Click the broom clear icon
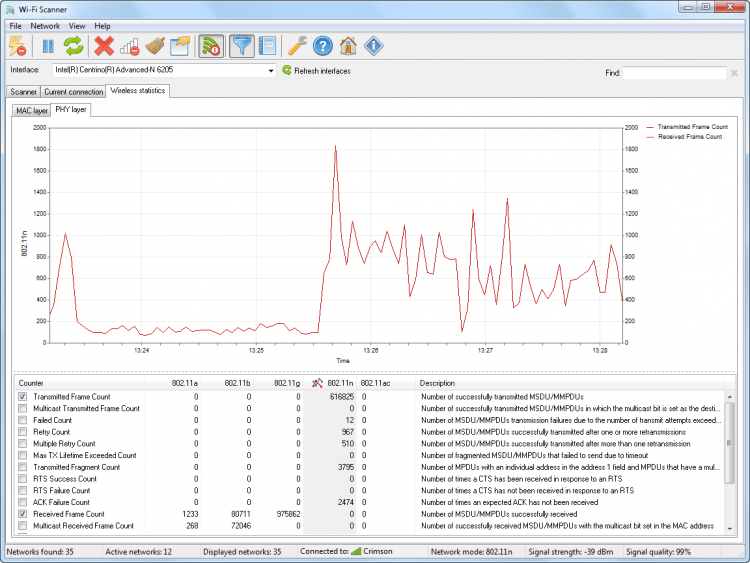 click(x=155, y=46)
